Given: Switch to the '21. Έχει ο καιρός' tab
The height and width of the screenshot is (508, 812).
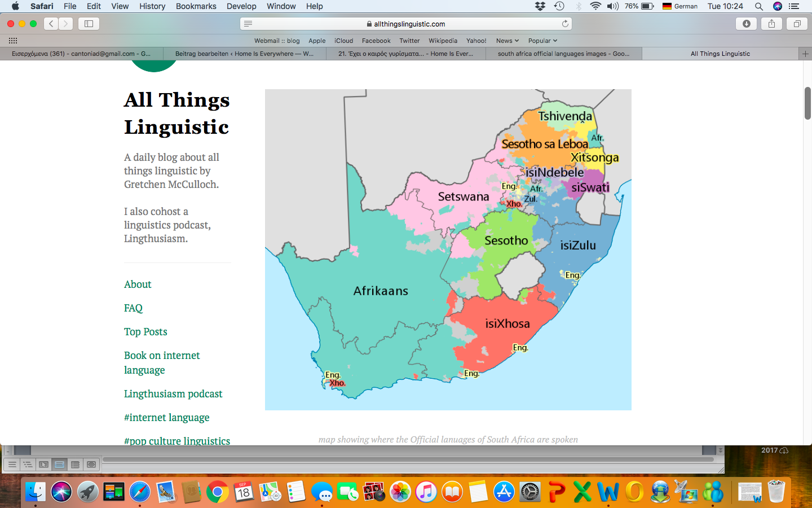Looking at the screenshot, I should [405, 54].
